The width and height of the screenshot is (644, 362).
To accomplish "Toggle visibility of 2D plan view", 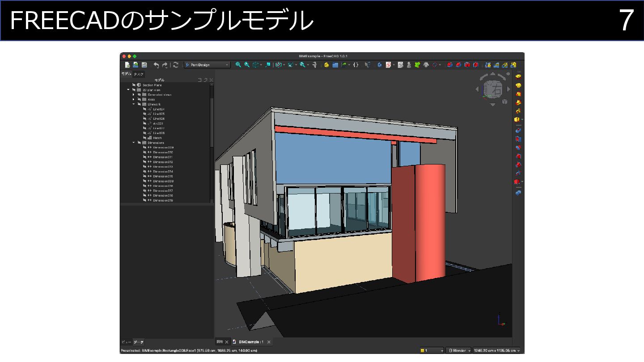I will click(133, 90).
